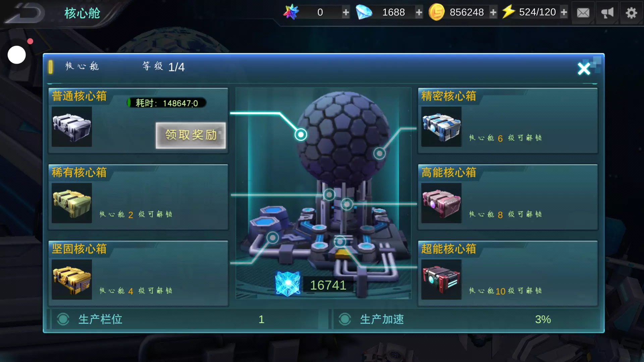Tap the blue energy cube icon
The height and width of the screenshot is (362, 644).
click(x=287, y=284)
